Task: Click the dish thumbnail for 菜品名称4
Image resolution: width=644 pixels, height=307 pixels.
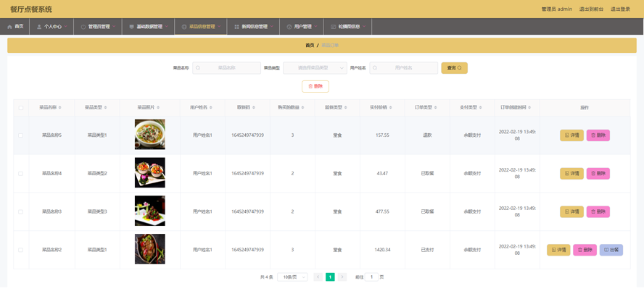Action: [149, 173]
